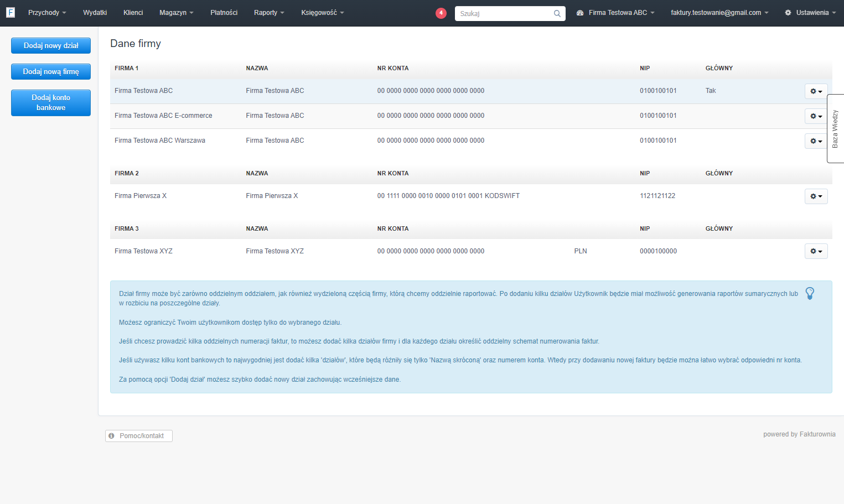Click the Fakturownia logo icon
The width and height of the screenshot is (844, 504).
pos(11,13)
